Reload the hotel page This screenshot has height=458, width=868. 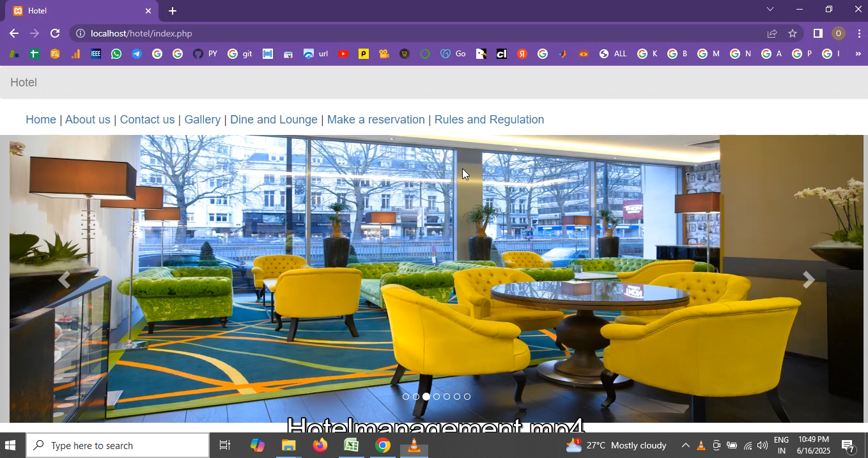click(55, 33)
